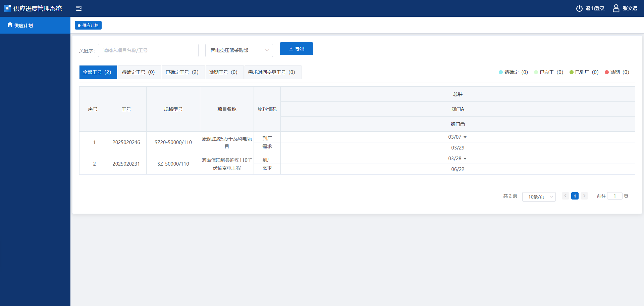Click work number 2025020246

click(x=126, y=142)
